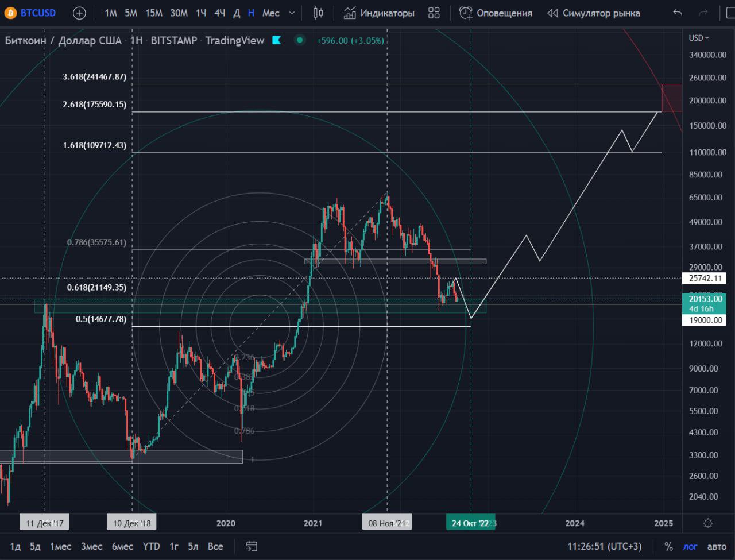Click the 3.618(241467.87) Fibonacci level label
This screenshot has height=560, width=735.
(x=95, y=76)
